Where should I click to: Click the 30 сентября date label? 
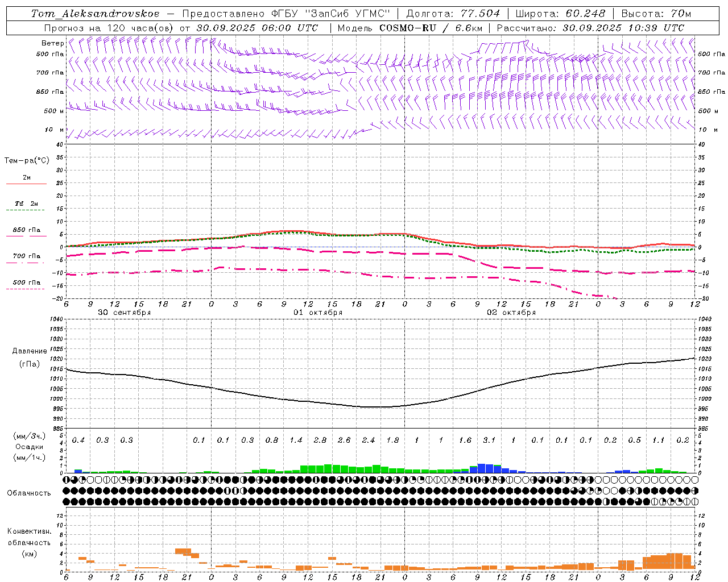pyautogui.click(x=125, y=313)
